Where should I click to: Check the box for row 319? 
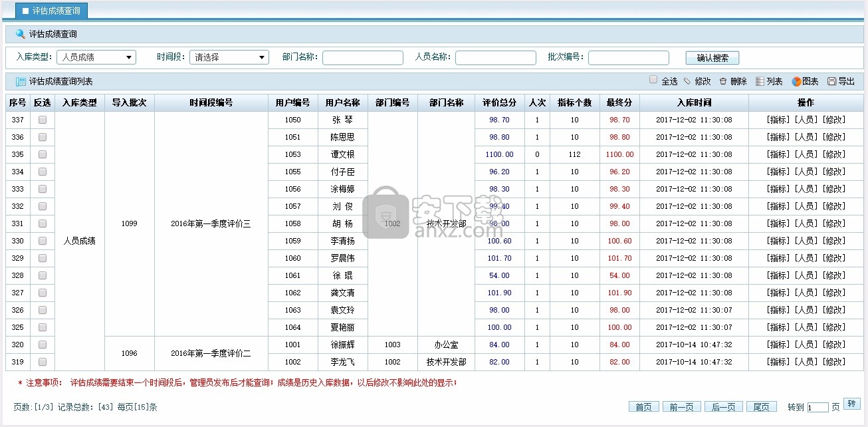pos(43,362)
